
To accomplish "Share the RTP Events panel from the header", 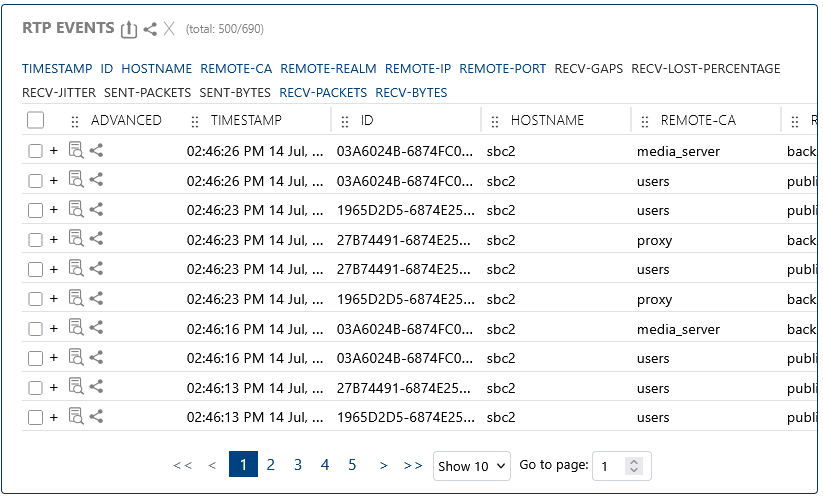I will [150, 29].
